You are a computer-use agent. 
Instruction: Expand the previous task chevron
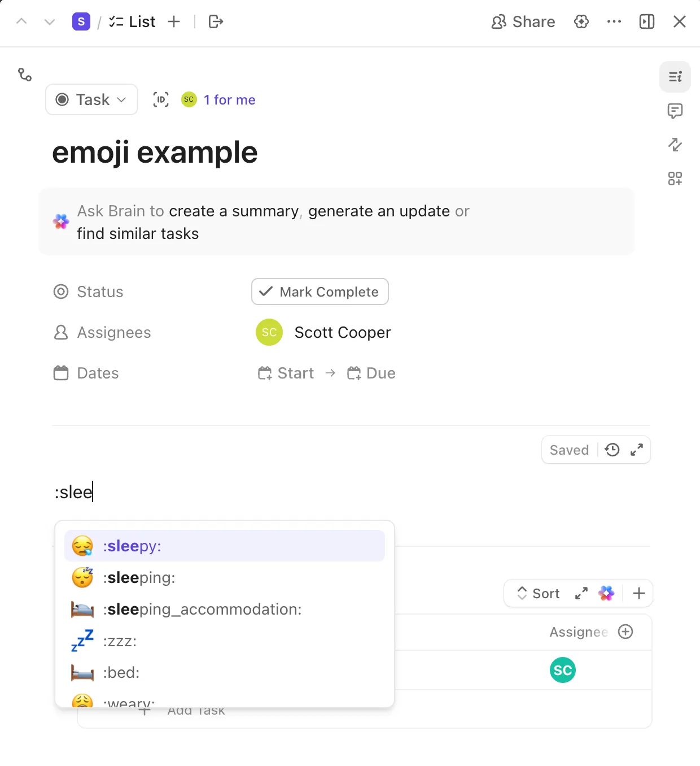click(21, 21)
